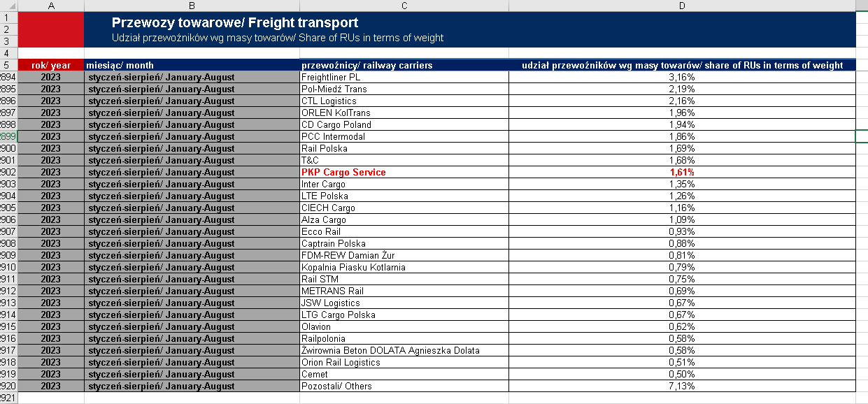
Task: Click the red merged cell in column A
Action: (x=50, y=29)
